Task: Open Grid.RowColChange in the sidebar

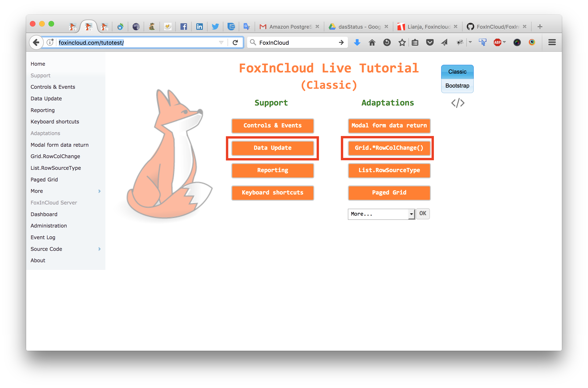Action: point(55,157)
